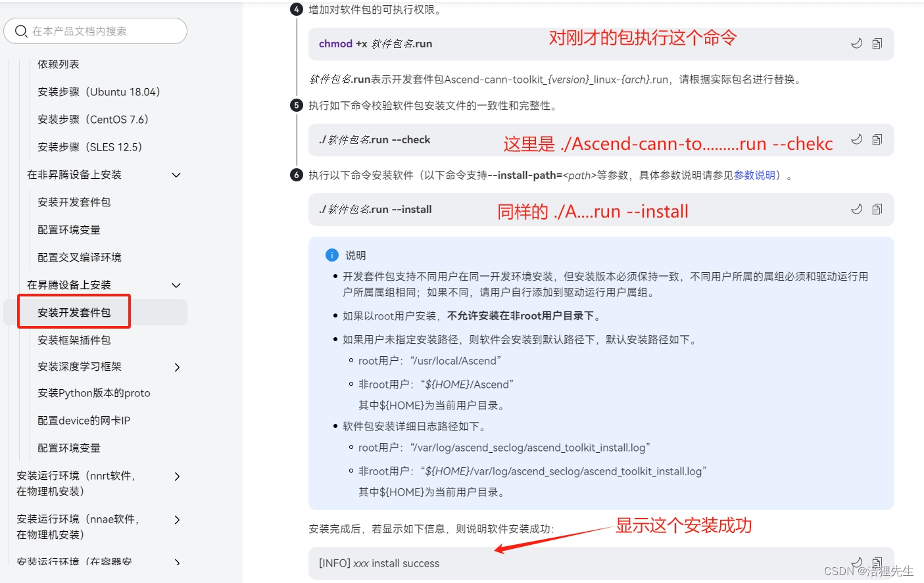This screenshot has height=583, width=924.
Task: Select 在昇腾设备上安装 section title
Action: pos(69,285)
